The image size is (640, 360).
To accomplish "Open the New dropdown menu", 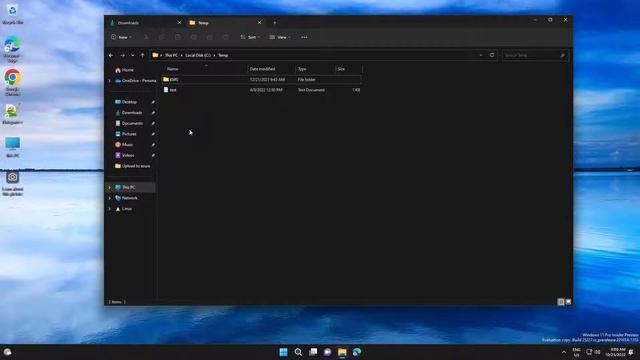I will click(x=121, y=37).
